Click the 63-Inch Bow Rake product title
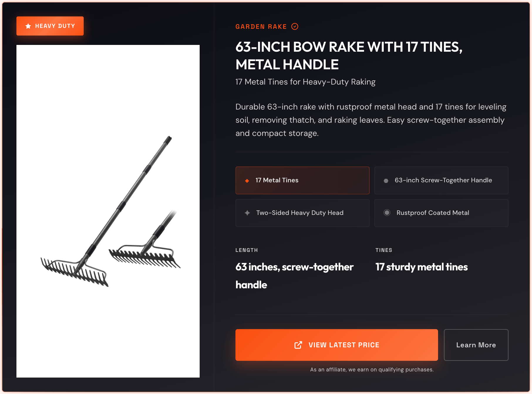 [x=349, y=56]
